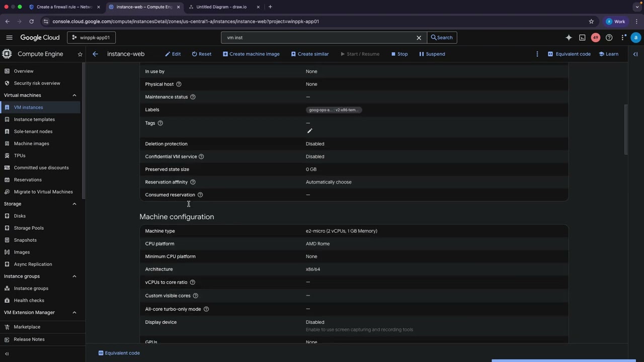Click the Google Cloud logo
Screen dimensions: 644x362
(40, 38)
